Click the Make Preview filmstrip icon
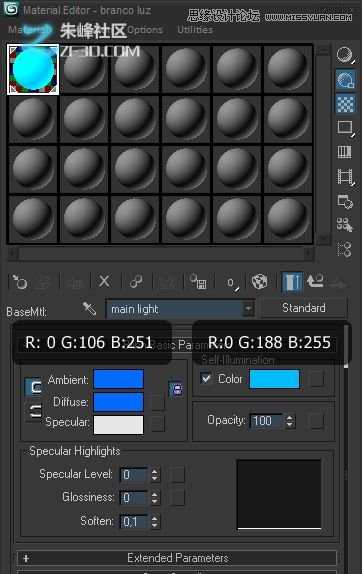The image size is (362, 574). pos(346,177)
